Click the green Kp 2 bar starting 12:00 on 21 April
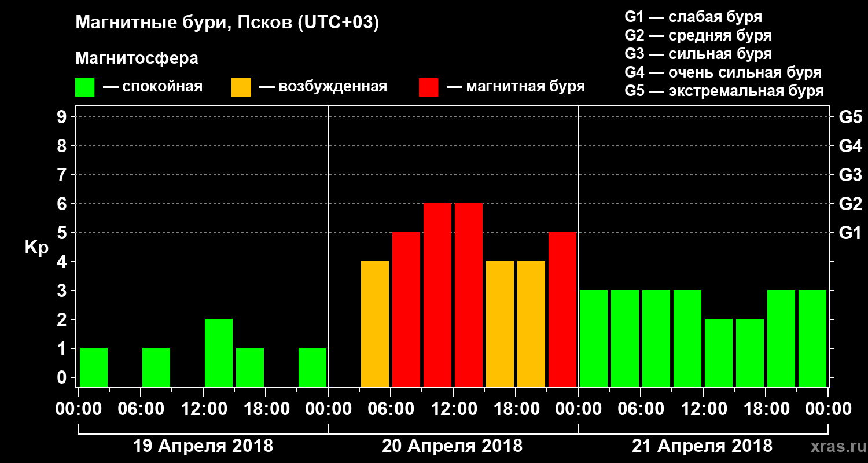The image size is (868, 463). click(719, 352)
